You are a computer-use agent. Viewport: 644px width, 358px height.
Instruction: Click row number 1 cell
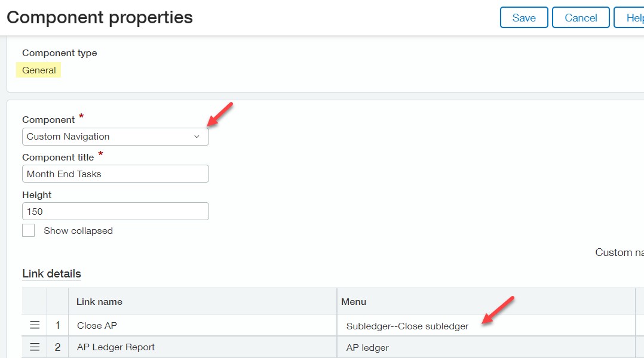57,326
